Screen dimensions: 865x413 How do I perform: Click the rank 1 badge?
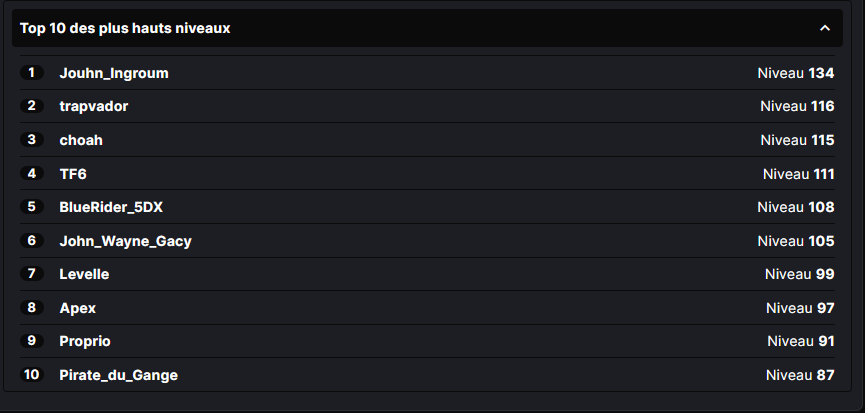click(32, 73)
